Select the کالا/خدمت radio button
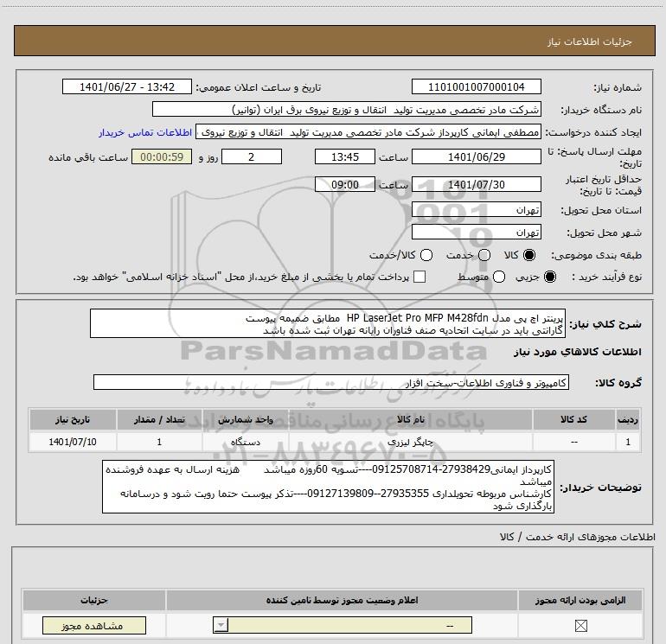 pos(426,255)
